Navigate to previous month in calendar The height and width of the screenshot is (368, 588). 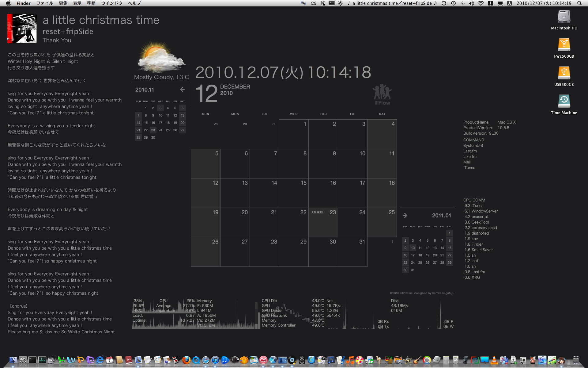[182, 90]
